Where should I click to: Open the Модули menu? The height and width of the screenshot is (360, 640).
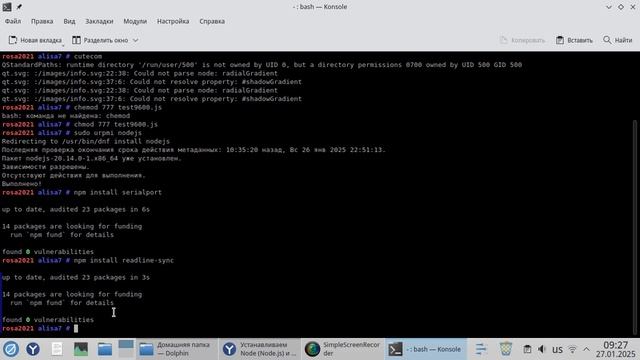pyautogui.click(x=135, y=21)
